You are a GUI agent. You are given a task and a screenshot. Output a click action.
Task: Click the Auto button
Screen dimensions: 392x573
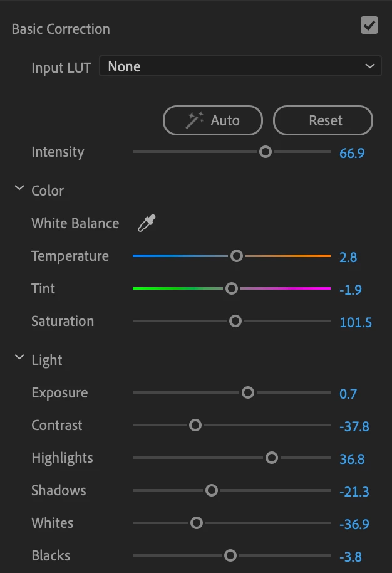pos(213,120)
